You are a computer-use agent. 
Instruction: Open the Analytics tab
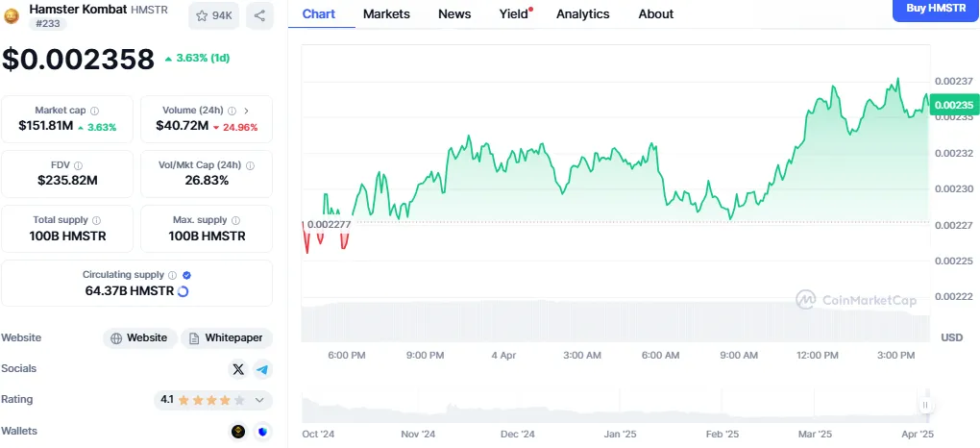(582, 14)
